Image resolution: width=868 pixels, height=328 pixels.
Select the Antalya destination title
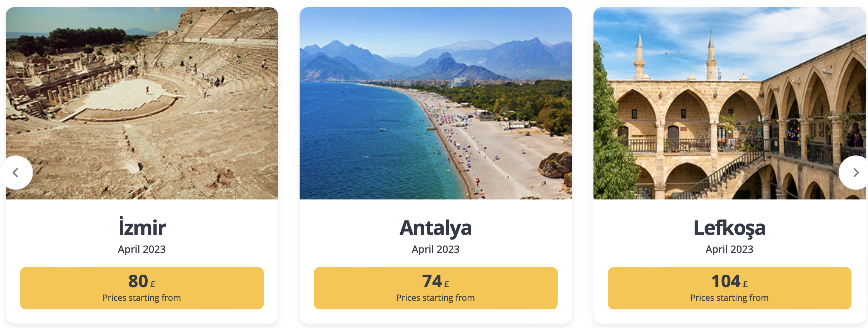436,228
